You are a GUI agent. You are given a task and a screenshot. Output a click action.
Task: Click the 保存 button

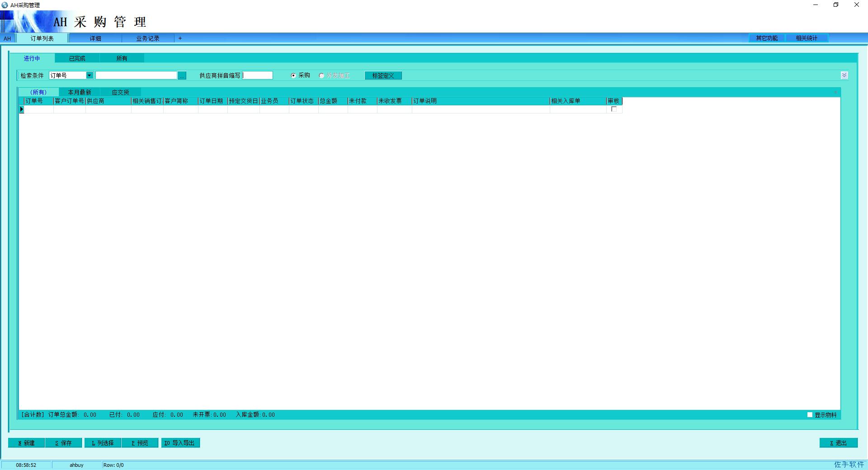pos(63,443)
